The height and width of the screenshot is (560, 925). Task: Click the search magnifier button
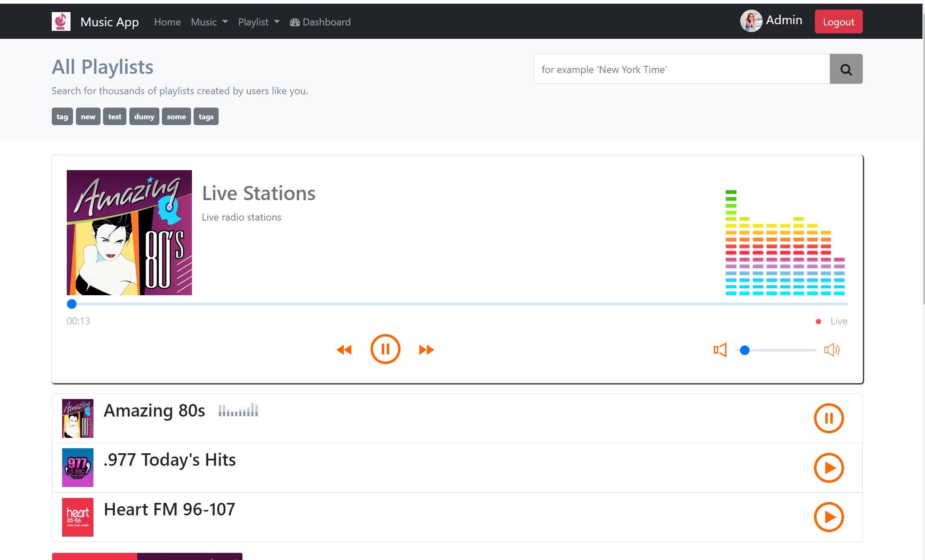[x=846, y=69]
